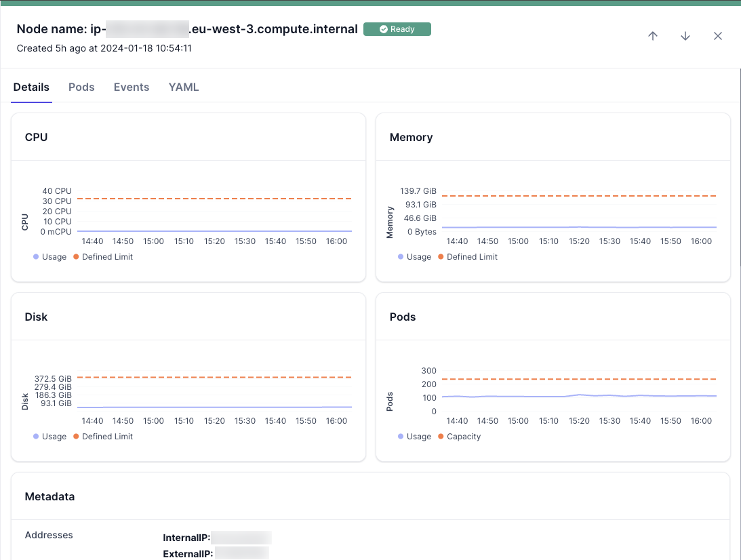This screenshot has width=741, height=560.
Task: Open the Events tab
Action: (132, 87)
